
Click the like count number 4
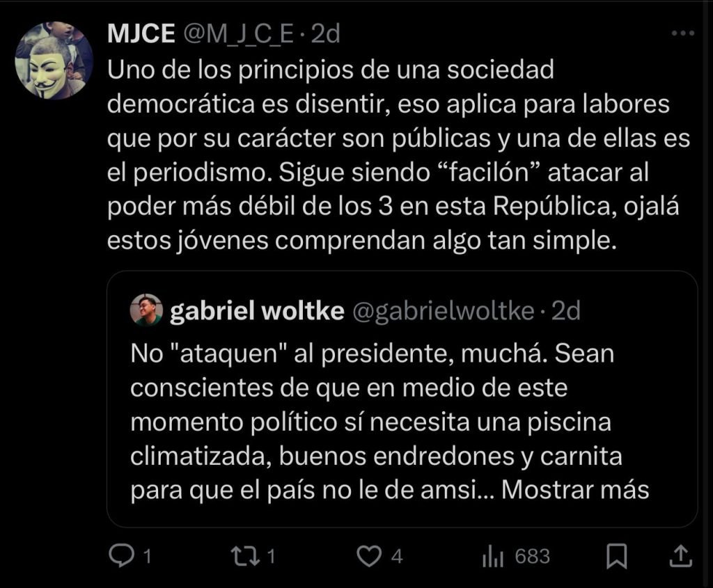click(396, 556)
